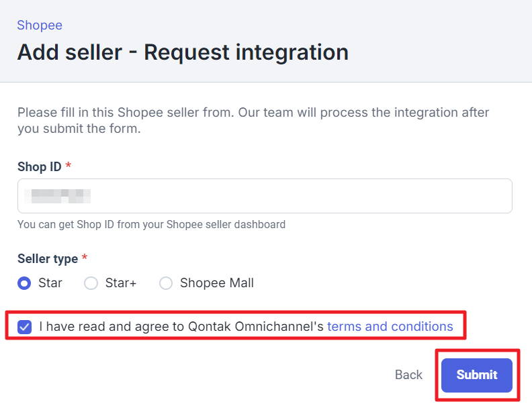Pick the Shopee Mall radio circle
The height and width of the screenshot is (412, 532).
(x=166, y=283)
